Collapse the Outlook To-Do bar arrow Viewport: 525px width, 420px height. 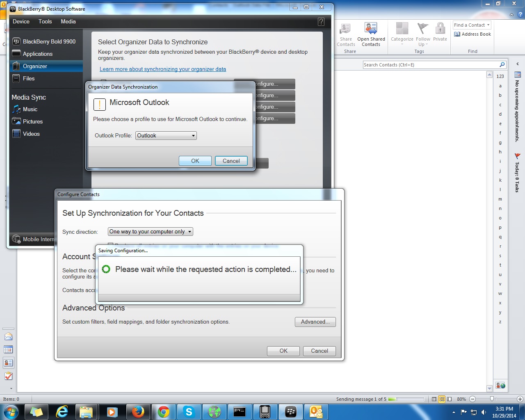pos(517,64)
